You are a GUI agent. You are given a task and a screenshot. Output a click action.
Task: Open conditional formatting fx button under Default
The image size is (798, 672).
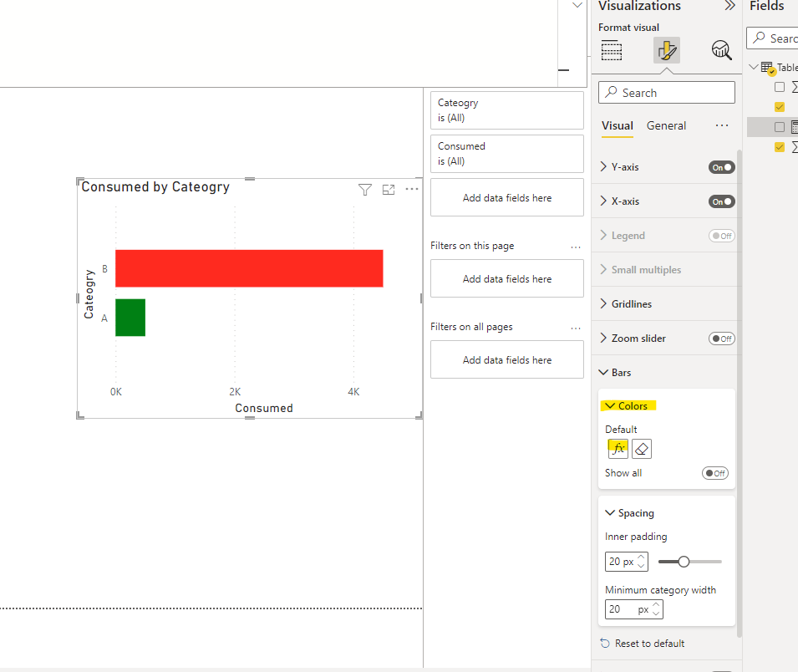tap(618, 449)
